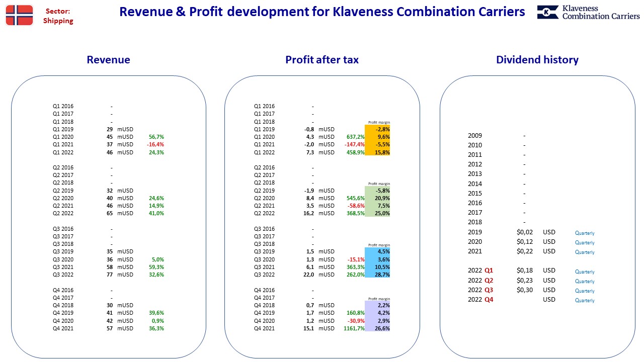The width and height of the screenshot is (644, 362).
Task: Click the Quarterly link for 2021 dividend
Action: click(585, 252)
